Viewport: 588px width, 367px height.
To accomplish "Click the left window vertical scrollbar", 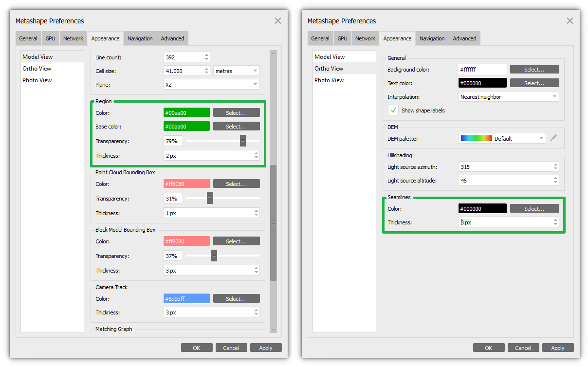I will coord(273,222).
